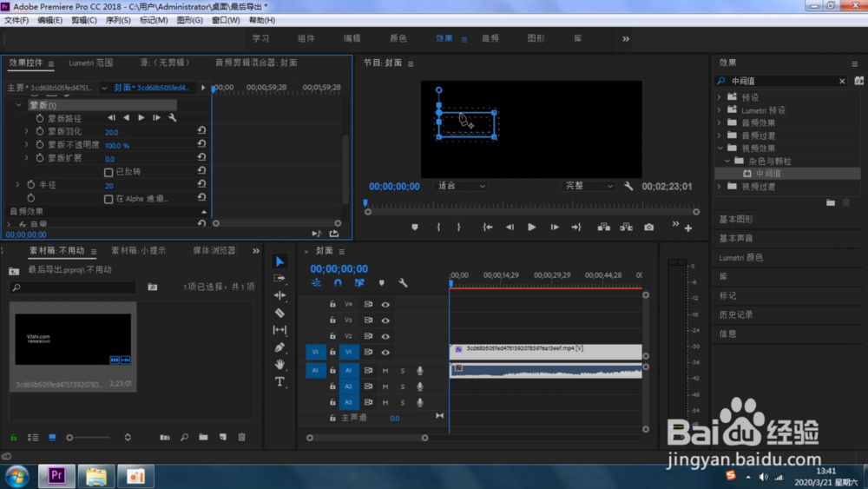
Task: Toggle V2 track output eye
Action: click(385, 336)
